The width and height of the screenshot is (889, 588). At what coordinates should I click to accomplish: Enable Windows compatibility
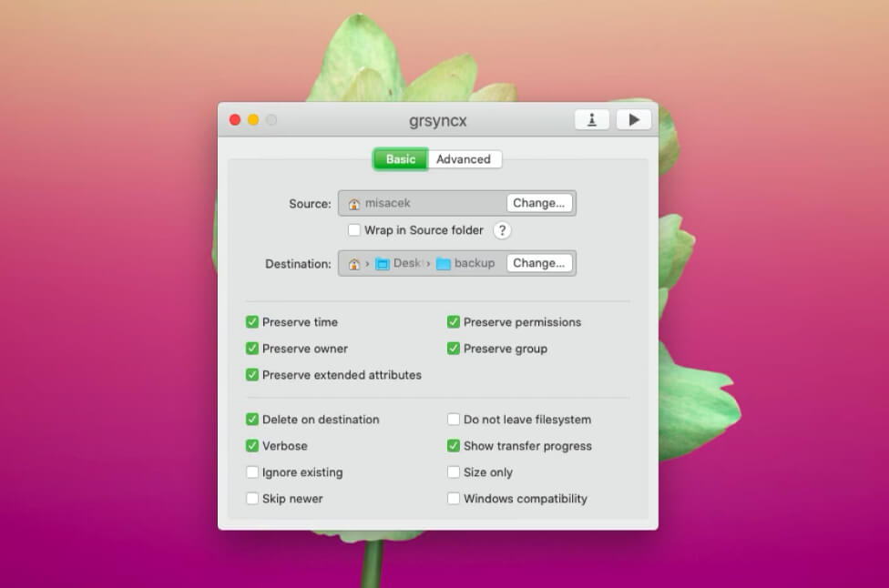click(453, 499)
